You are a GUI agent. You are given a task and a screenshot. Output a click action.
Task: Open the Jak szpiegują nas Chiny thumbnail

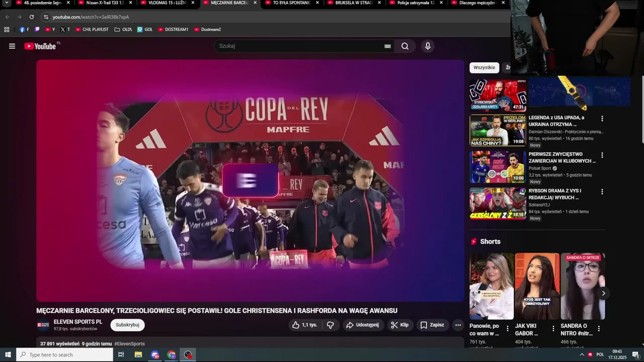click(x=498, y=131)
